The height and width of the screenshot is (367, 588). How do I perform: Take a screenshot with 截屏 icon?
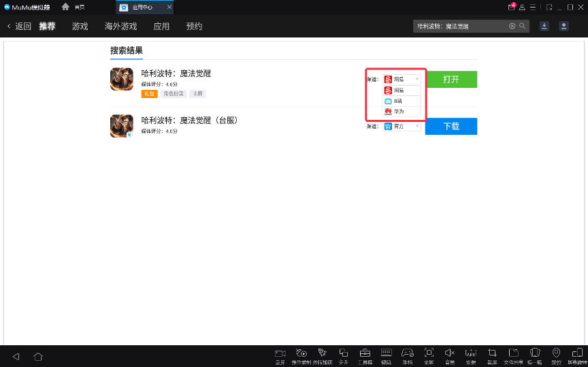(493, 353)
